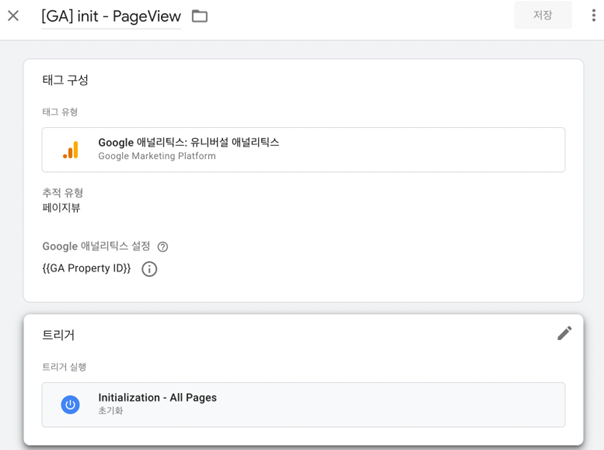Click the 초기화 trigger type label
Viewport: 604px width, 450px height.
(x=111, y=411)
